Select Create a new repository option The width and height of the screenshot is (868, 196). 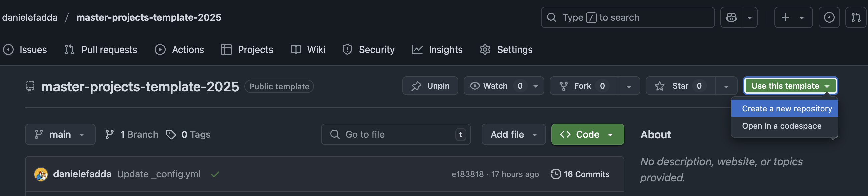(x=786, y=109)
